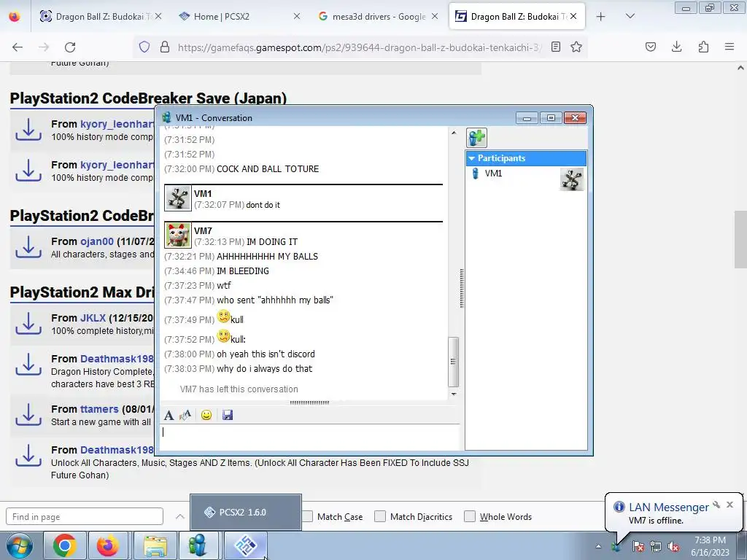Click the Find in page field

click(85, 517)
